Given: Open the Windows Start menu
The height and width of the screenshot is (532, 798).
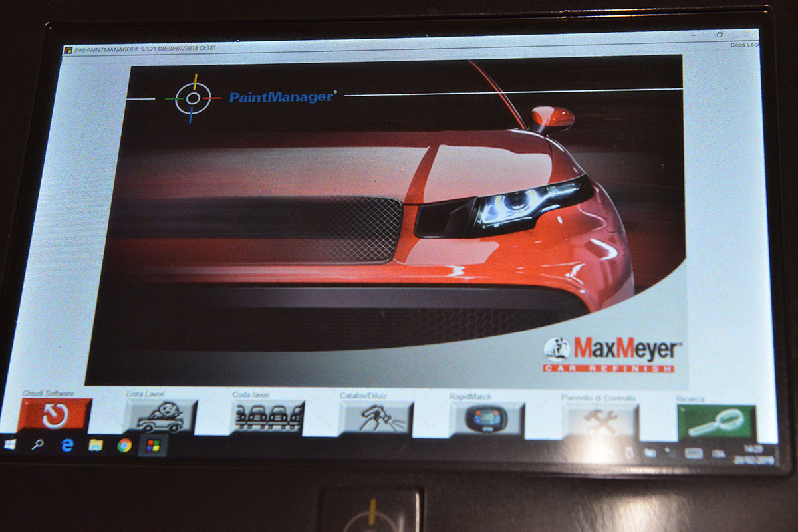Looking at the screenshot, I should point(10,444).
